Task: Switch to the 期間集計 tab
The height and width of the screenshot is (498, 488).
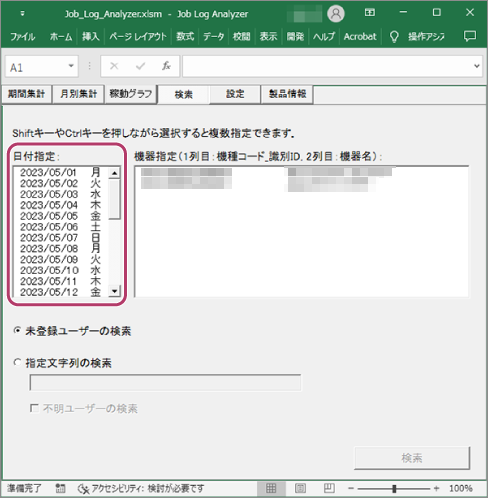Action: point(27,94)
